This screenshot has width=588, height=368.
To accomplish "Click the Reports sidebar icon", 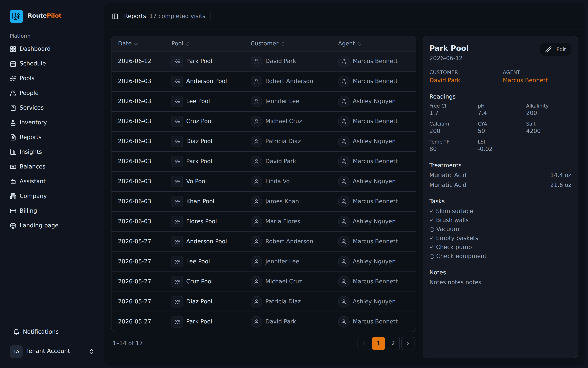I will pyautogui.click(x=13, y=137).
